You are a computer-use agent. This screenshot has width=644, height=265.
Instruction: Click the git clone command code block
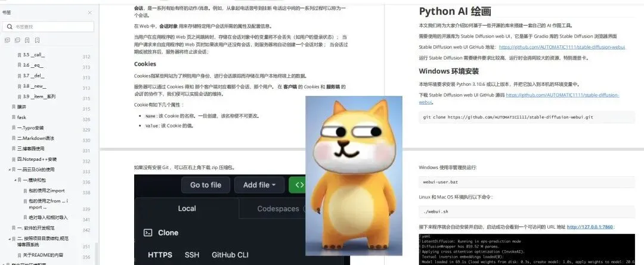pos(527,117)
